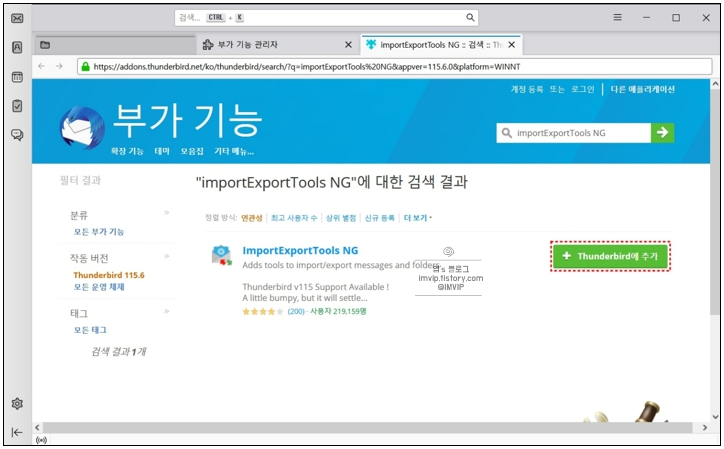
Task: Open the 테마 menu item
Action: [x=162, y=151]
